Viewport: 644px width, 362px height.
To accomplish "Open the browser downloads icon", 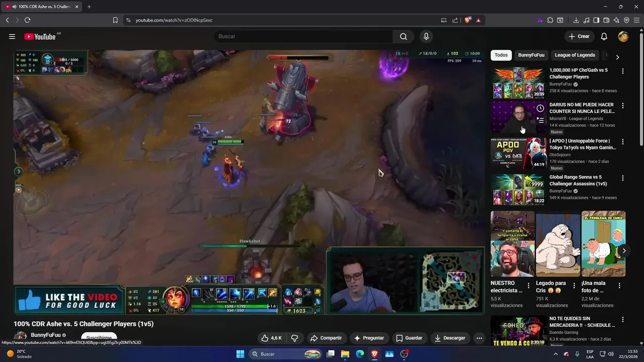I will point(576,20).
